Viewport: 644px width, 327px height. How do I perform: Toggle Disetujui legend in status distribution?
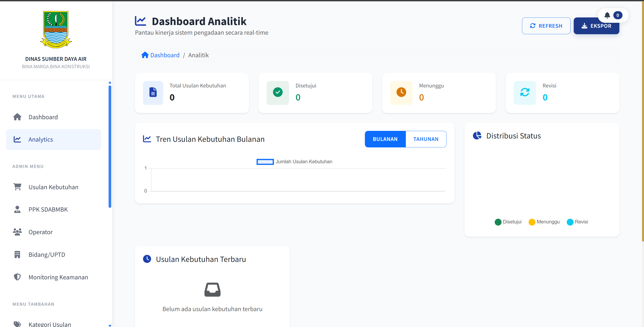(508, 222)
